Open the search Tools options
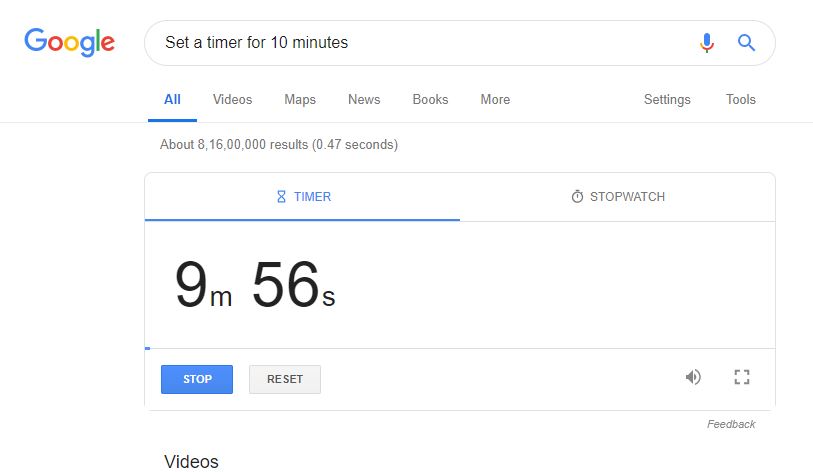 pos(740,99)
